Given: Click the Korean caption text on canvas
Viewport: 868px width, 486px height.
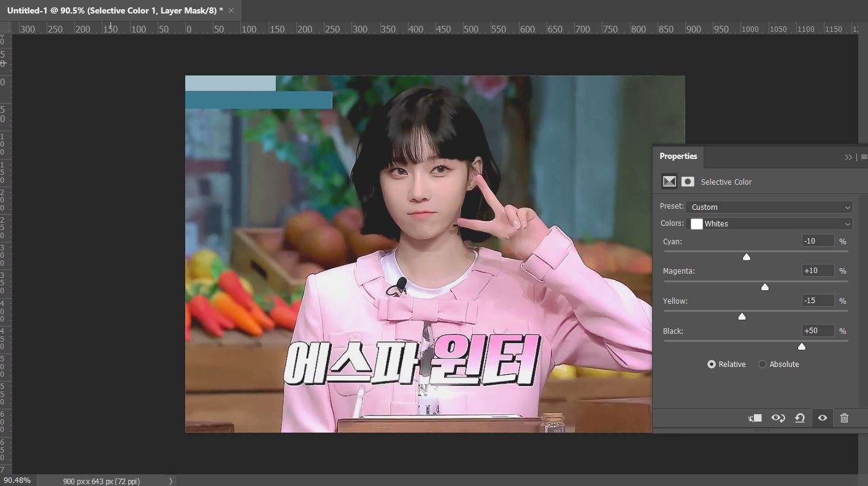Looking at the screenshot, I should click(x=411, y=361).
